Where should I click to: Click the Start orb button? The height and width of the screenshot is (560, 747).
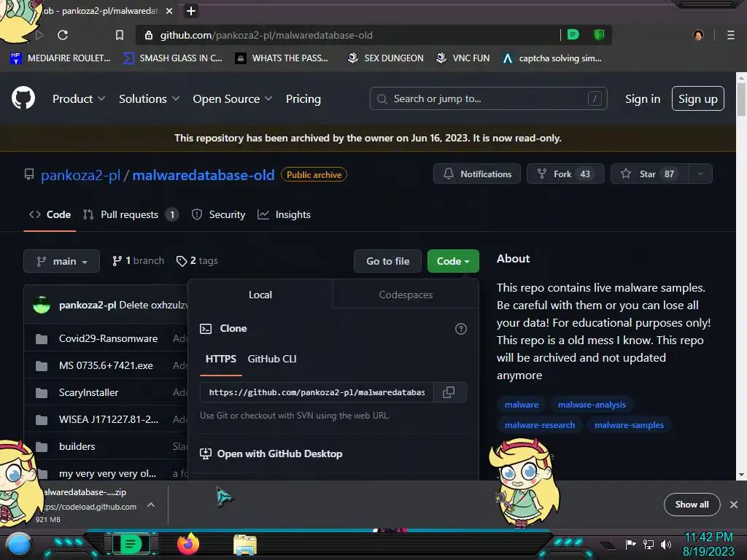(20, 545)
